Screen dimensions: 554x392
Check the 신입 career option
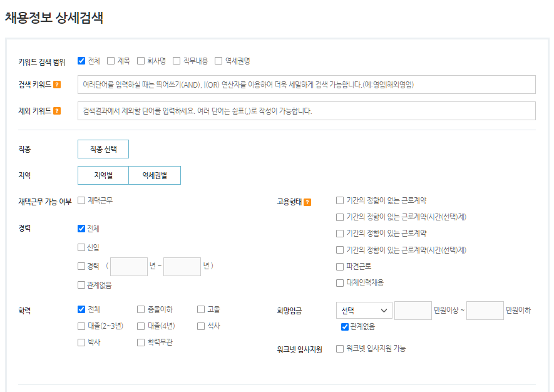(81, 247)
